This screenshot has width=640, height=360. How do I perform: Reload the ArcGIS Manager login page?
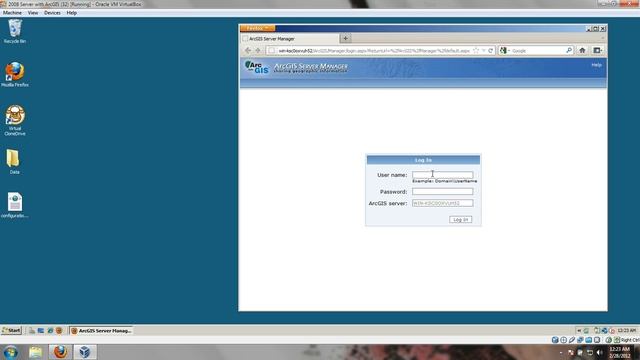click(491, 50)
